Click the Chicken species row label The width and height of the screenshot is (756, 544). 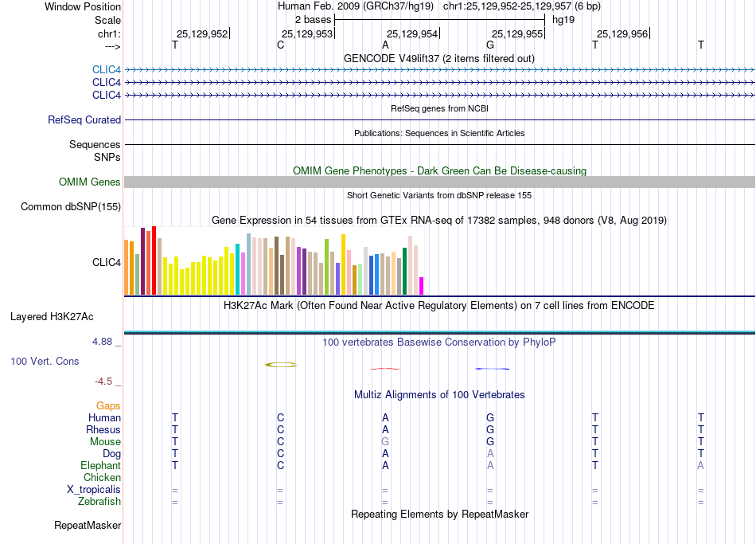102,477
